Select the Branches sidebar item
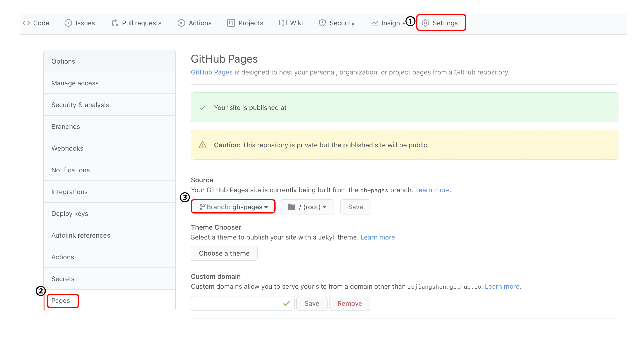This screenshot has width=644, height=340. tap(66, 126)
